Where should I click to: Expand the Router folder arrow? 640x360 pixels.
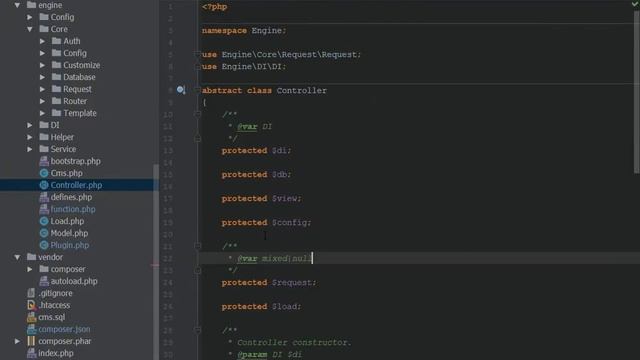(x=42, y=101)
